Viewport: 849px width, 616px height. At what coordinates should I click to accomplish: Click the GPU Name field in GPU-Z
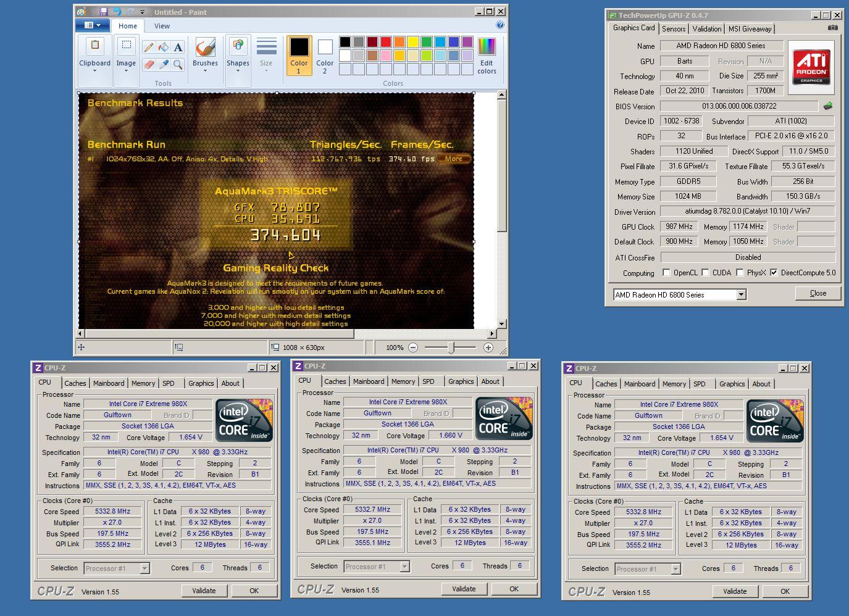coord(721,46)
